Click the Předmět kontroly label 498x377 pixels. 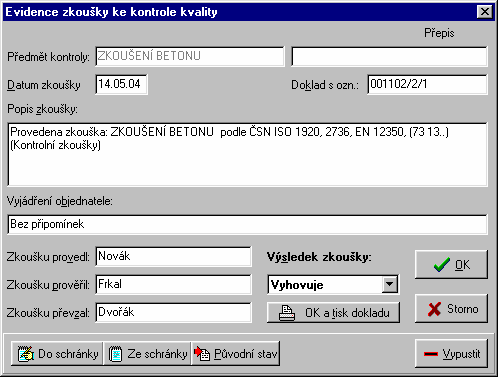coord(48,57)
